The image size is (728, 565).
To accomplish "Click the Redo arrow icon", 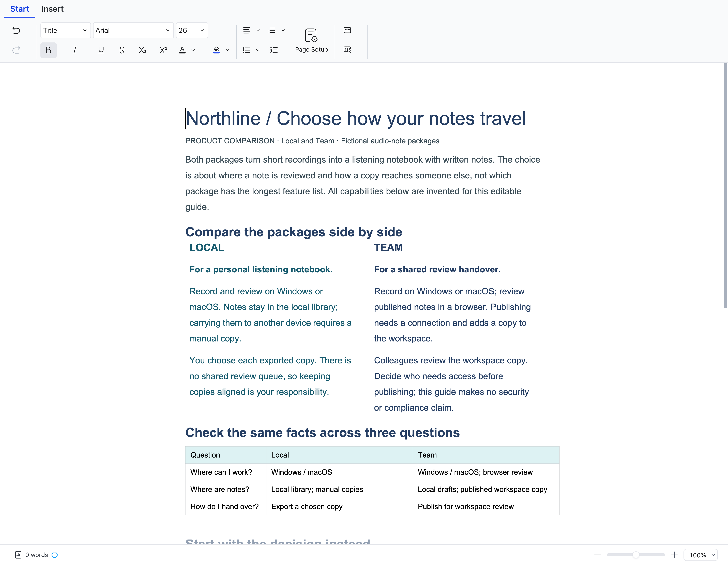I will click(16, 50).
